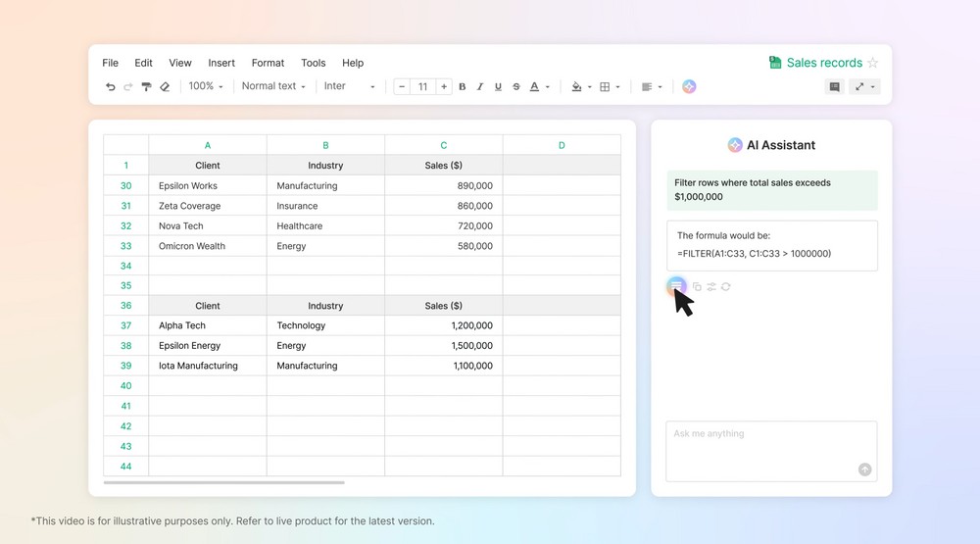Insert the formula using the highlighted button
This screenshot has height=544, width=980.
(x=676, y=286)
